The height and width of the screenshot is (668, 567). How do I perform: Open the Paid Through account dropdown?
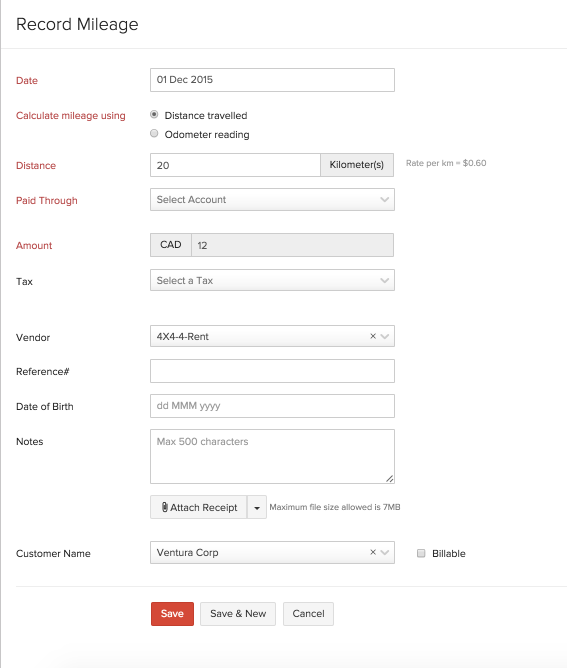272,199
